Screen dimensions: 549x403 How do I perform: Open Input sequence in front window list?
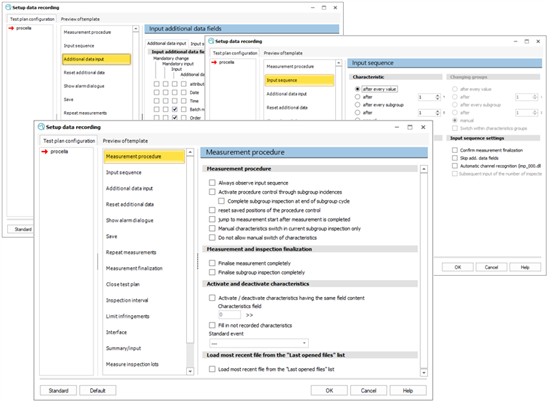(x=124, y=173)
